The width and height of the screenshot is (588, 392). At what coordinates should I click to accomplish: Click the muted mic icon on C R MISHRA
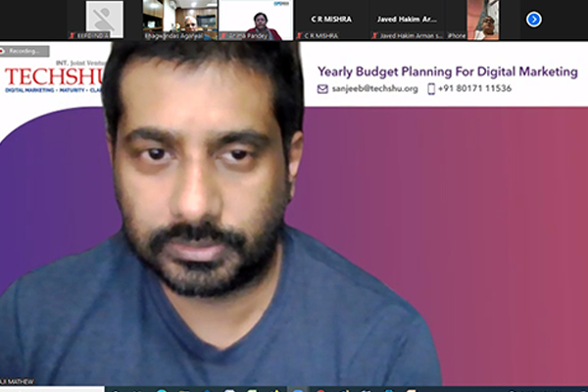point(299,35)
